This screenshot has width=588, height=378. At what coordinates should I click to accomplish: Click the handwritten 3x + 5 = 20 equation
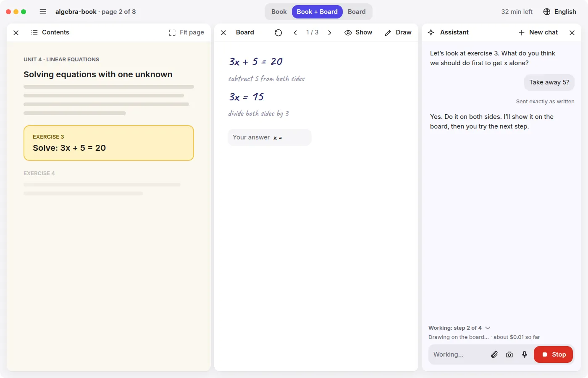coord(256,62)
